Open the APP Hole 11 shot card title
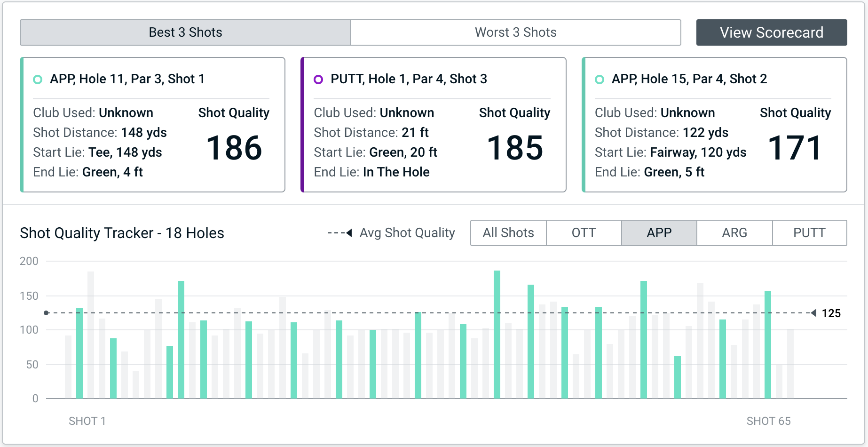Image resolution: width=868 pixels, height=447 pixels. [x=127, y=79]
